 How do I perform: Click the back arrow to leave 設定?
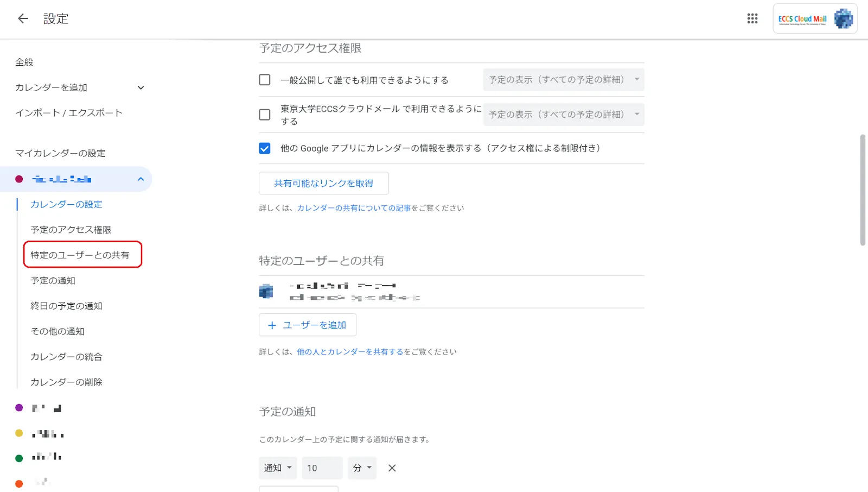click(22, 18)
